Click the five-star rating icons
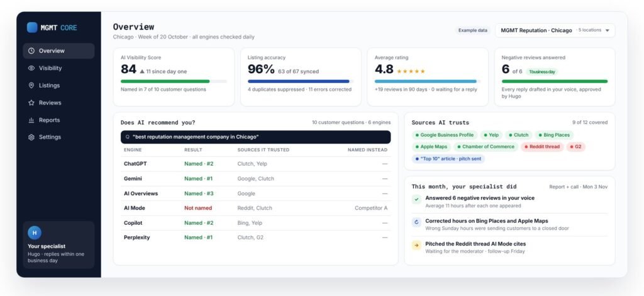 click(x=411, y=72)
